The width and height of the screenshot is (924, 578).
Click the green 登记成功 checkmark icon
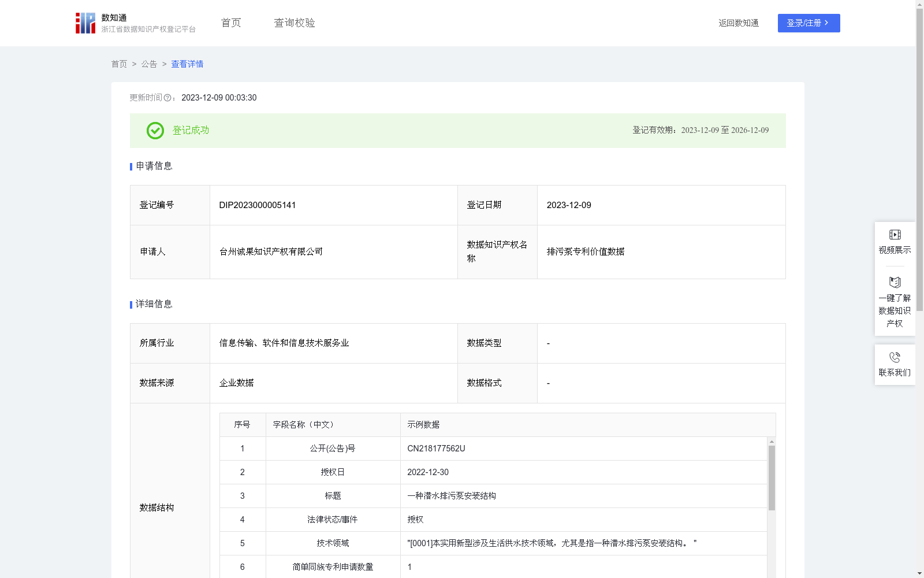click(155, 131)
